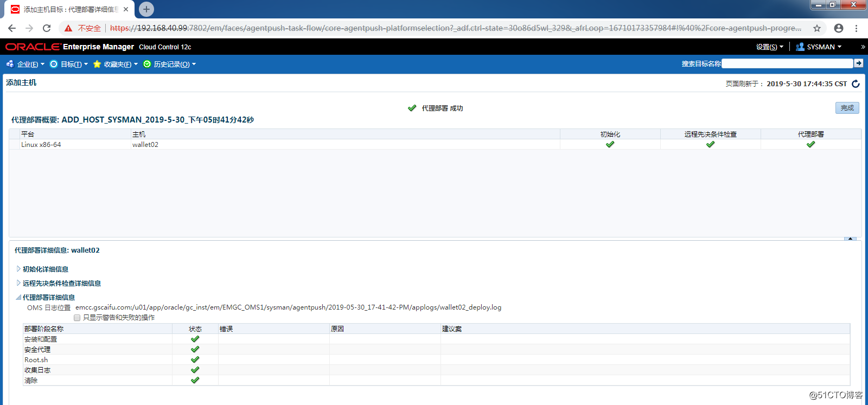Click the browser address bar URL

pos(455,28)
